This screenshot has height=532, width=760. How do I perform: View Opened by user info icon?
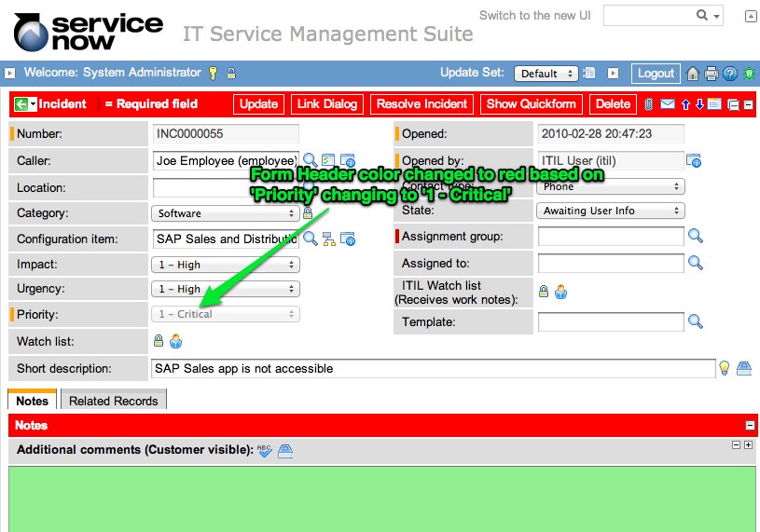point(694,160)
